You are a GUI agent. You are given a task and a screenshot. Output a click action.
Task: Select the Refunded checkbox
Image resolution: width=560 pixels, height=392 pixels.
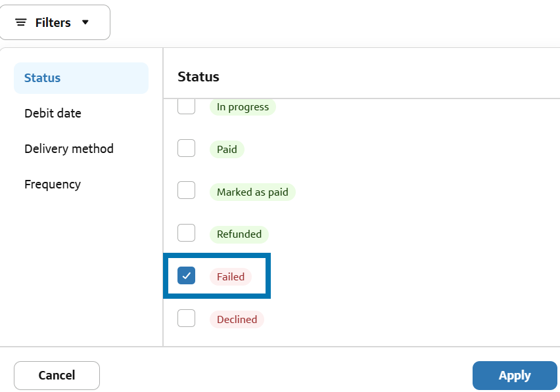tap(187, 233)
